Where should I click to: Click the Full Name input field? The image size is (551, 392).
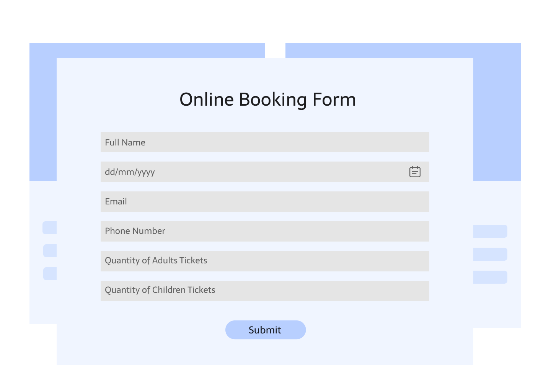click(264, 142)
